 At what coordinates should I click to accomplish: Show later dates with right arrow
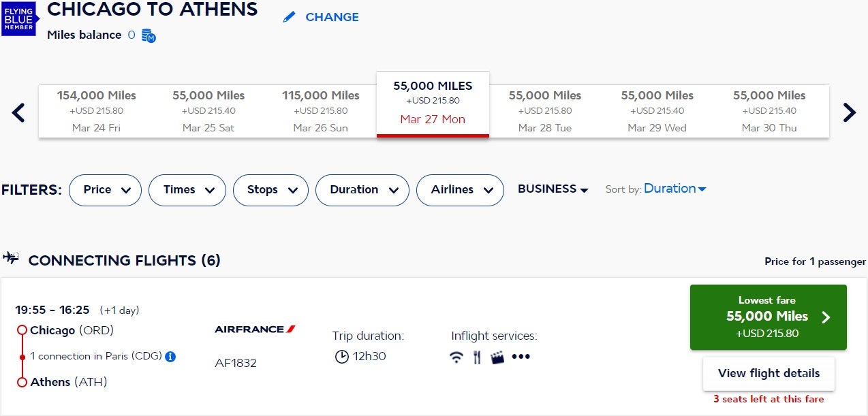click(849, 112)
